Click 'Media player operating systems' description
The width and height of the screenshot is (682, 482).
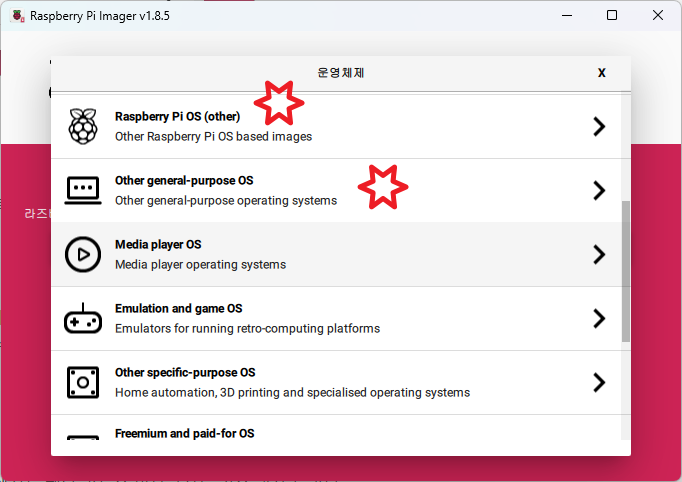click(x=201, y=264)
